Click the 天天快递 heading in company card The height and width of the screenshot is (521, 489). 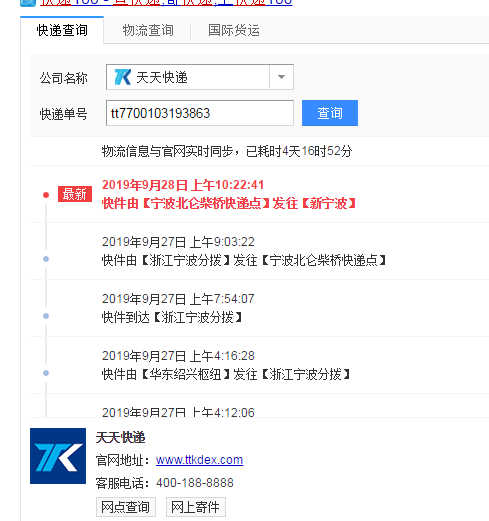pos(121,437)
